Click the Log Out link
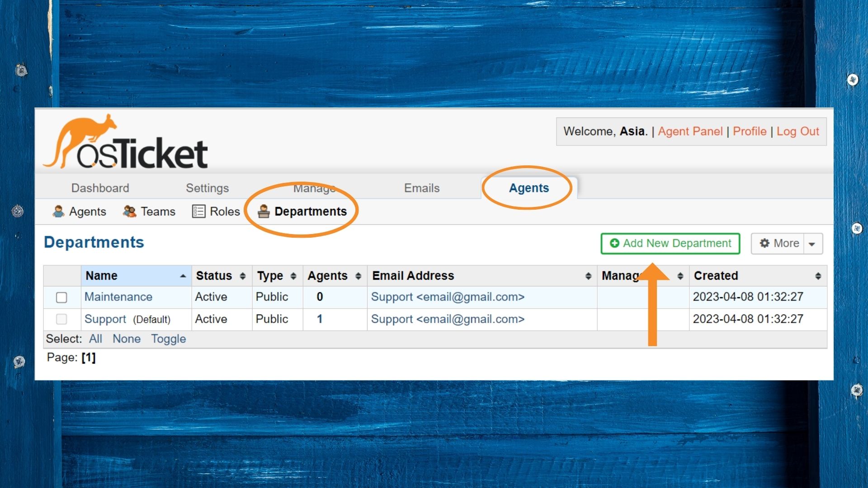Viewport: 868px width, 488px height. pyautogui.click(x=797, y=131)
